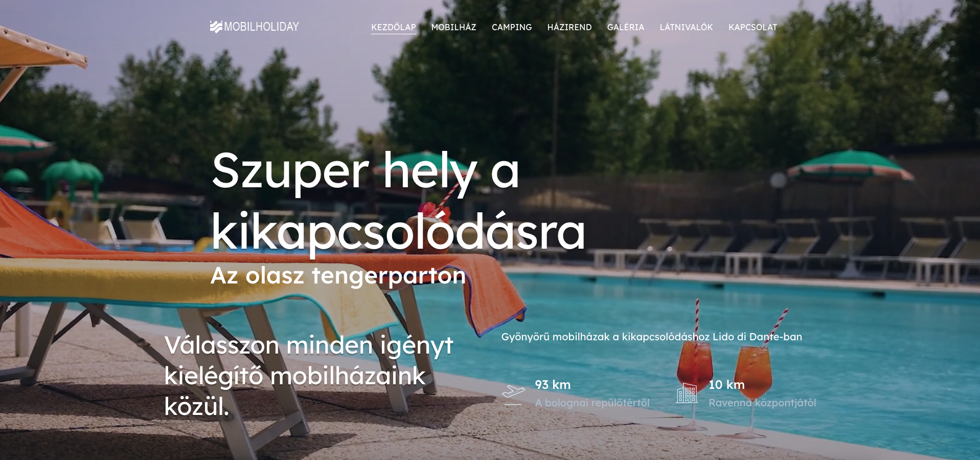Open the HÁZIREND navigation link

(x=569, y=27)
